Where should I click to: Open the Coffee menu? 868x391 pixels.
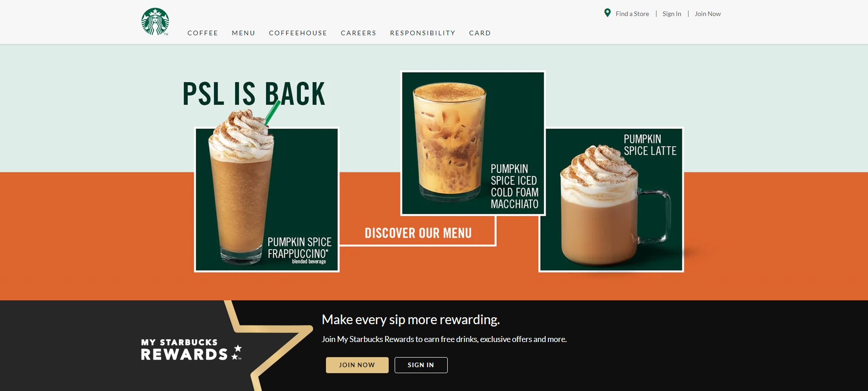click(203, 33)
